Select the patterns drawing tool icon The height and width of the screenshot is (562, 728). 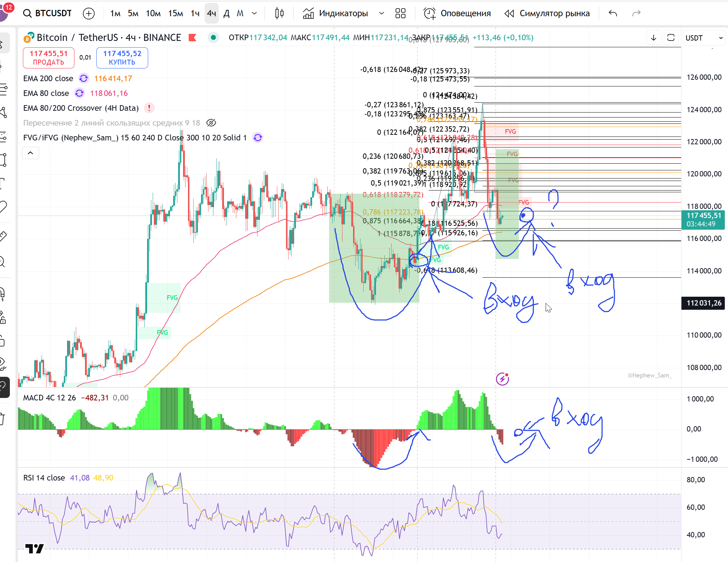3,113
